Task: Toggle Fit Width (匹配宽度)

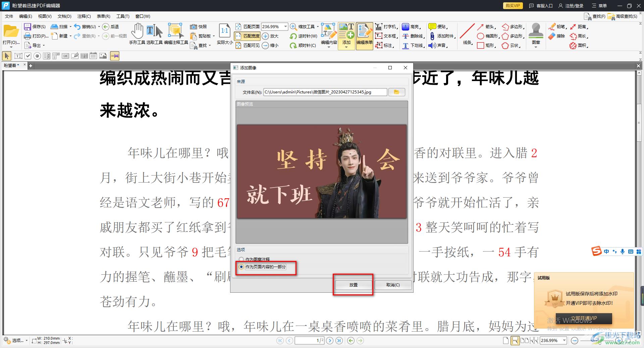Action: pos(248,36)
